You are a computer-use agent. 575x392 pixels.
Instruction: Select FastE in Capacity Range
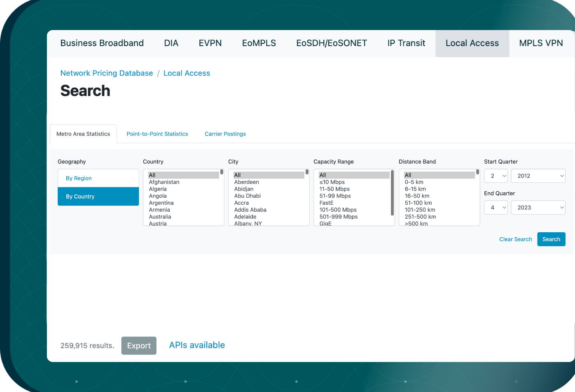[326, 203]
